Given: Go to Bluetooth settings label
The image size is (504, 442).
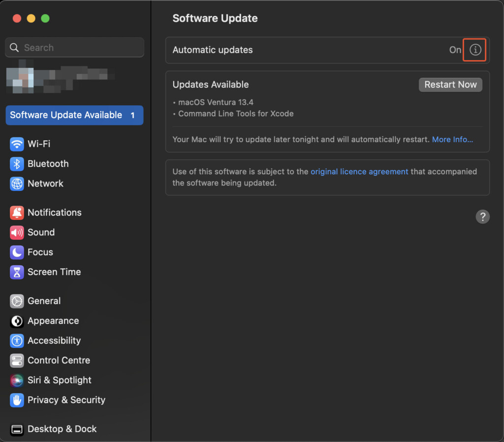Looking at the screenshot, I should (x=48, y=163).
